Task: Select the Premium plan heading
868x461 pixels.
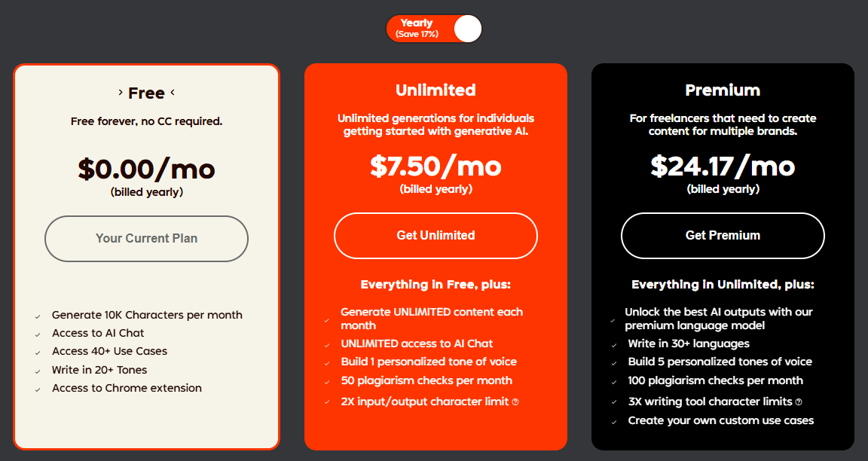Action: [x=723, y=90]
